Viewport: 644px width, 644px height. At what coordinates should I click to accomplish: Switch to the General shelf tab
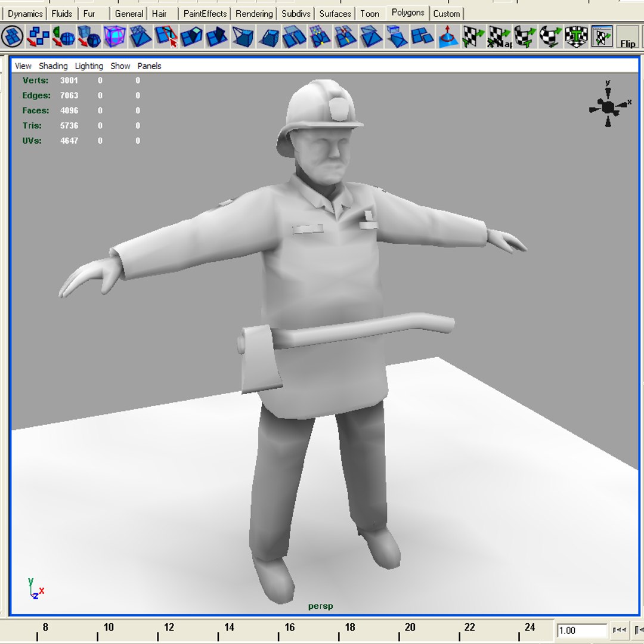click(129, 14)
